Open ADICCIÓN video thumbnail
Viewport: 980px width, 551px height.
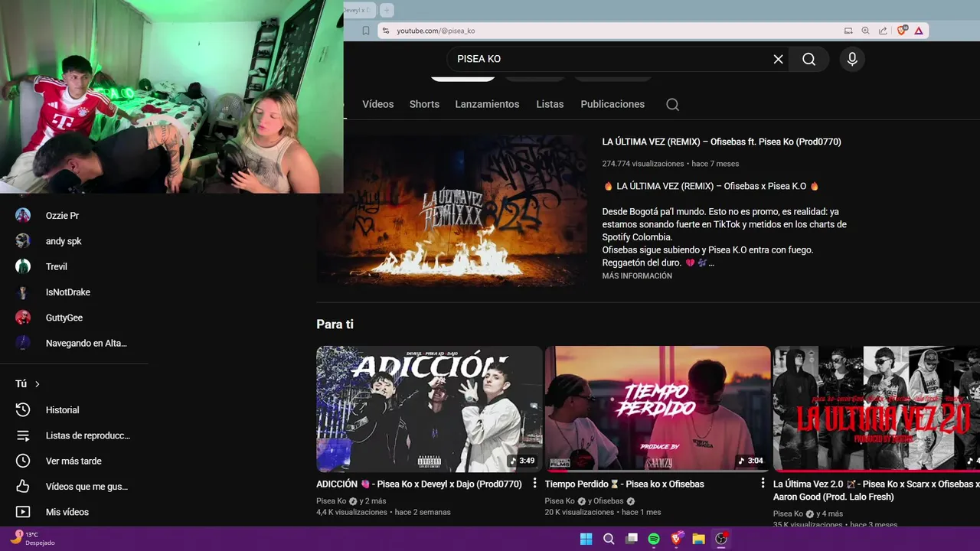coord(430,409)
